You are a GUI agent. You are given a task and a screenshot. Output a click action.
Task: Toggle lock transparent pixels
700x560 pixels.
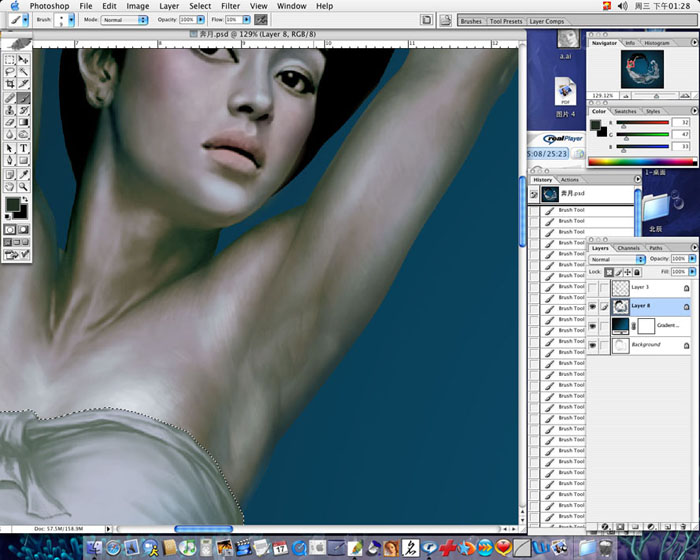pyautogui.click(x=609, y=272)
